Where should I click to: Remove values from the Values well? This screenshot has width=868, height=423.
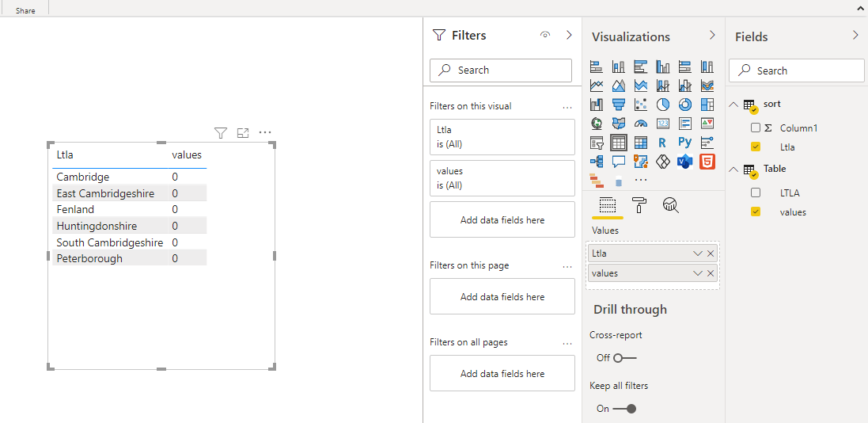(711, 273)
